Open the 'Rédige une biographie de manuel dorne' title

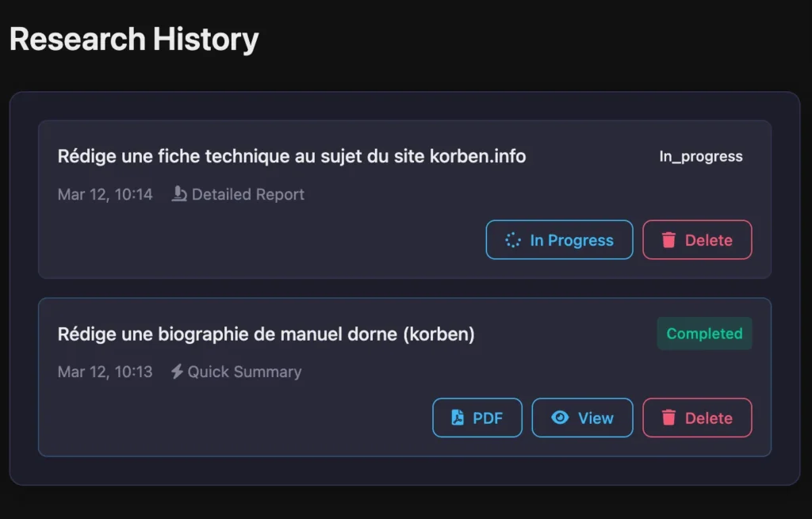(266, 334)
